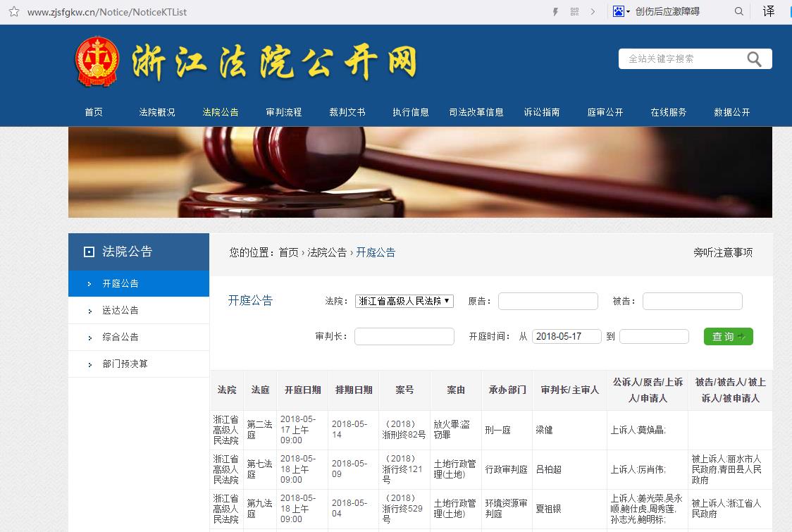Screen dimensions: 792x532
Task: Click the square icon beside 法院公告 sidebar header
Action: 89,252
